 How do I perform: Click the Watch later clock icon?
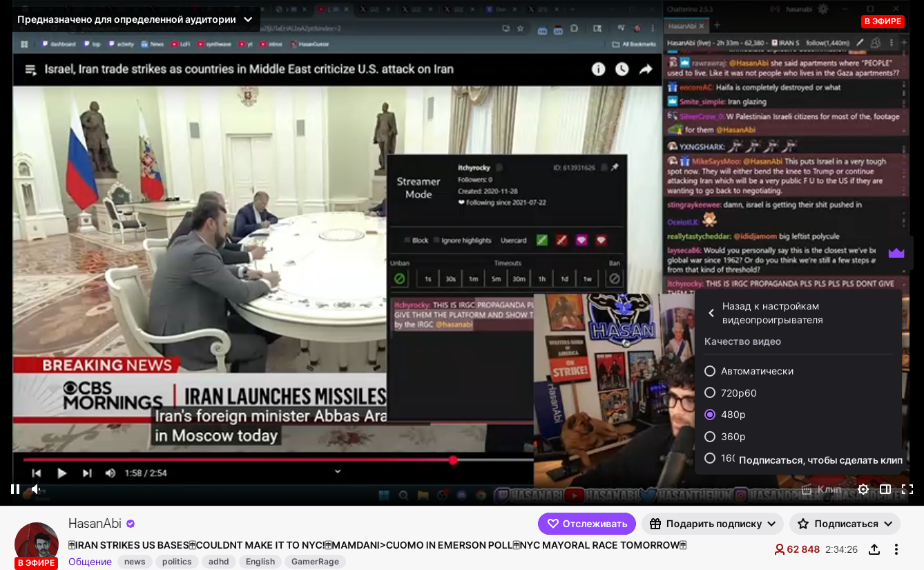(x=622, y=69)
